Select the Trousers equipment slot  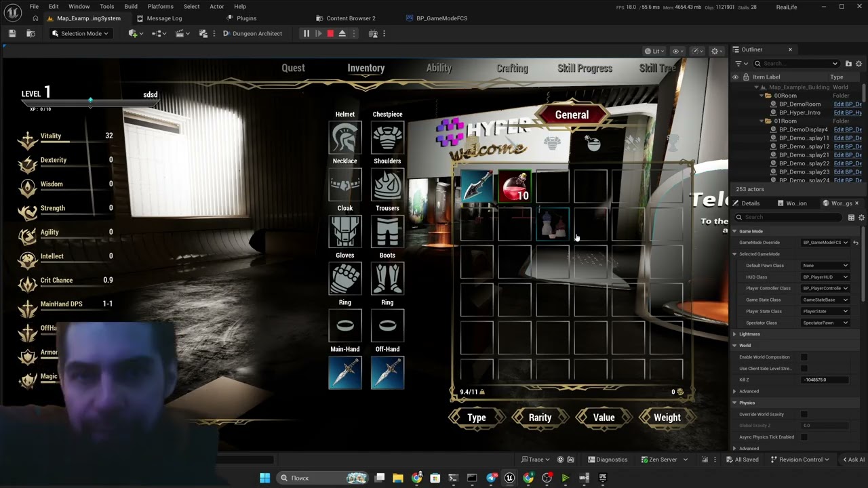coord(387,231)
